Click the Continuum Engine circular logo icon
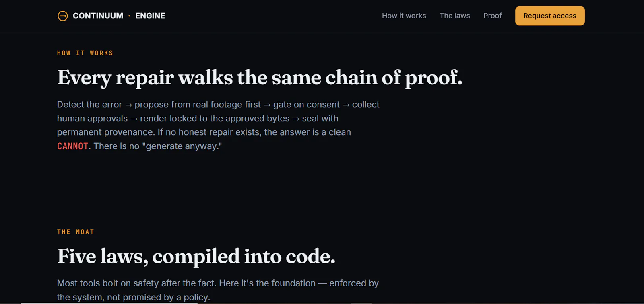This screenshot has height=304, width=644. pos(63,16)
